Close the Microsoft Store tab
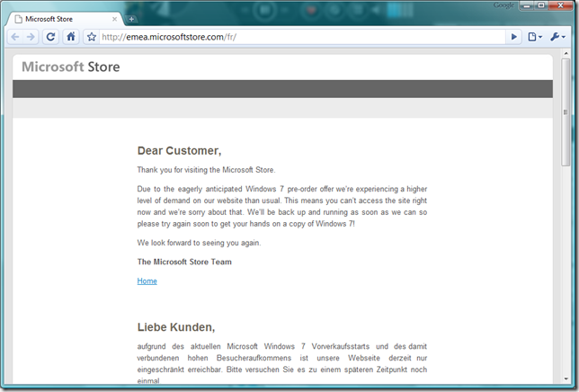The image size is (579, 392). click(x=114, y=19)
